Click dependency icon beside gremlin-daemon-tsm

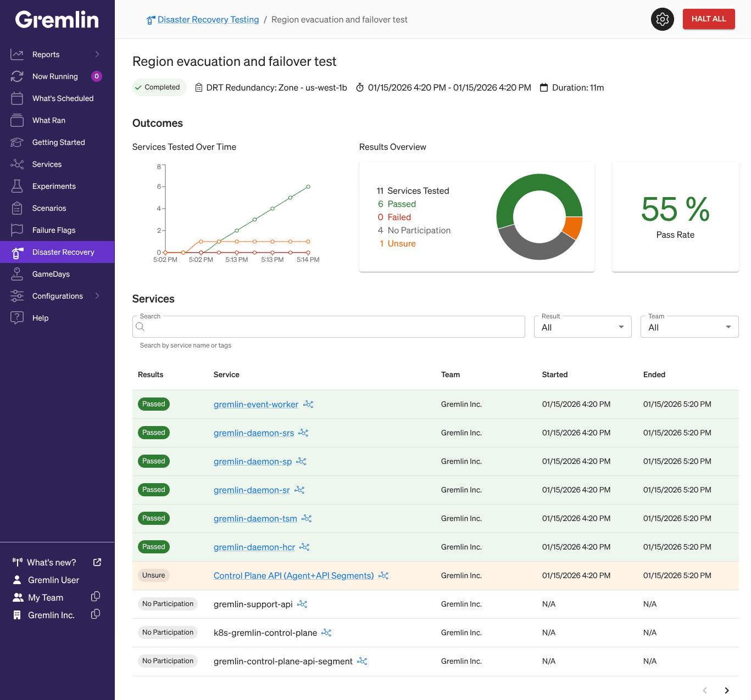coord(307,518)
